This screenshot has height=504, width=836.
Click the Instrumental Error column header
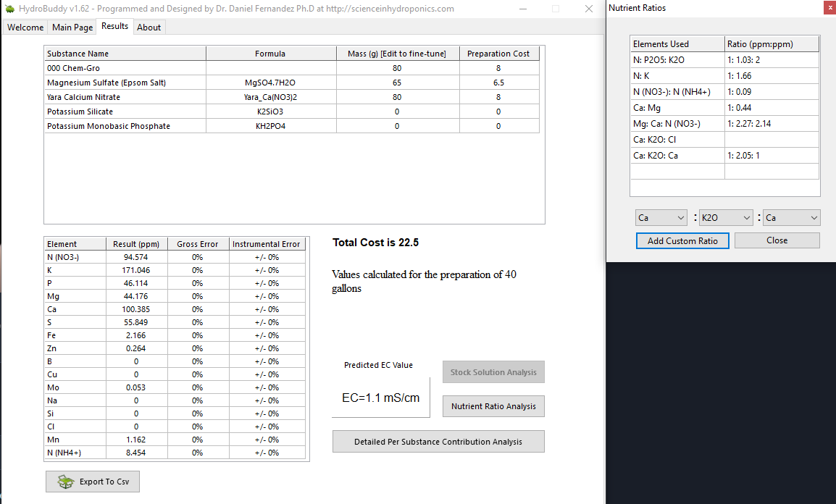click(x=267, y=244)
